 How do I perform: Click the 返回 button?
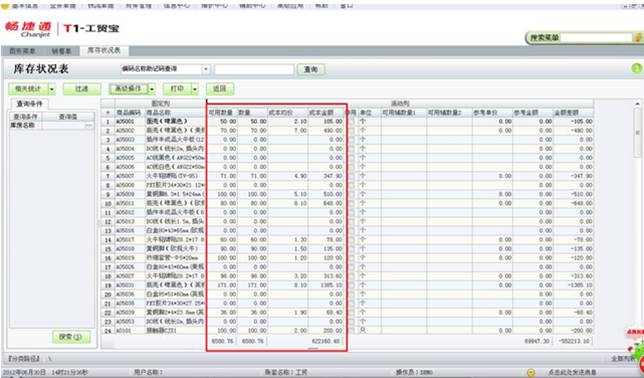click(x=220, y=89)
